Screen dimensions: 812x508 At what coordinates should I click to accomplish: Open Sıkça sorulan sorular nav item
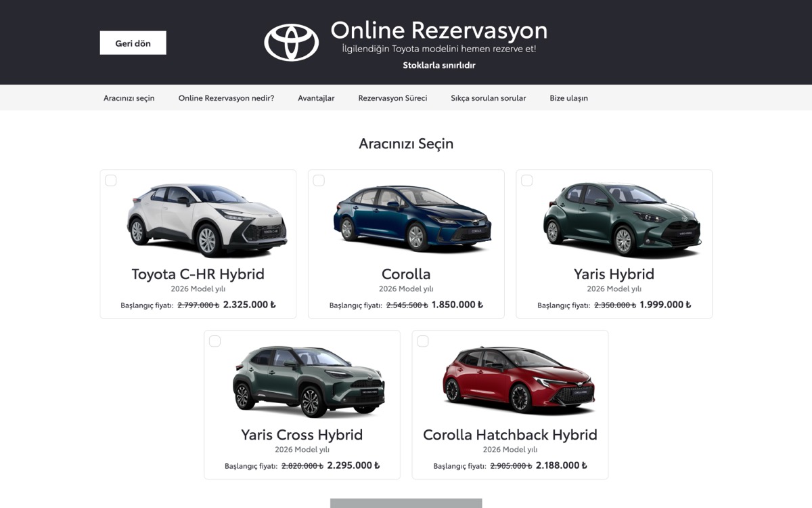click(489, 98)
